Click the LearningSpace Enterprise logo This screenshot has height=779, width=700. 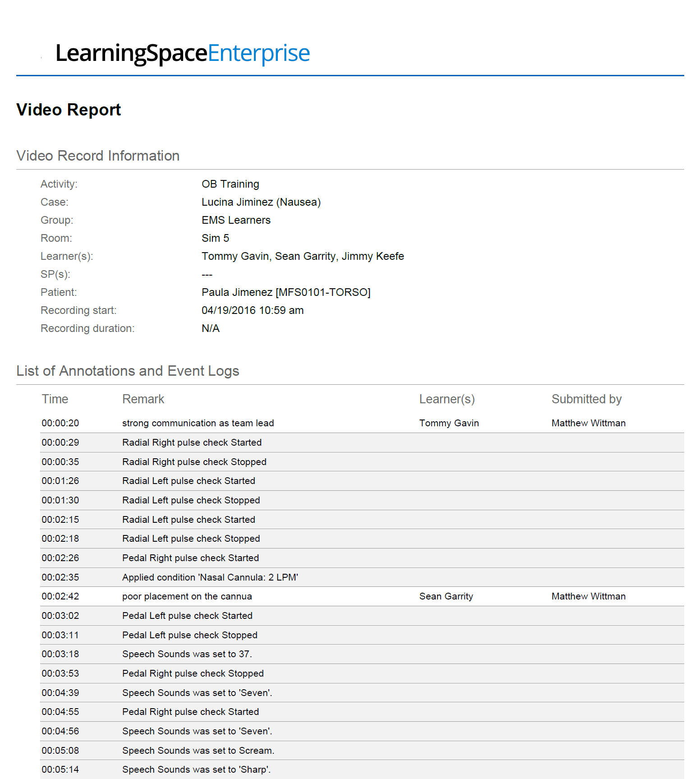tap(183, 53)
